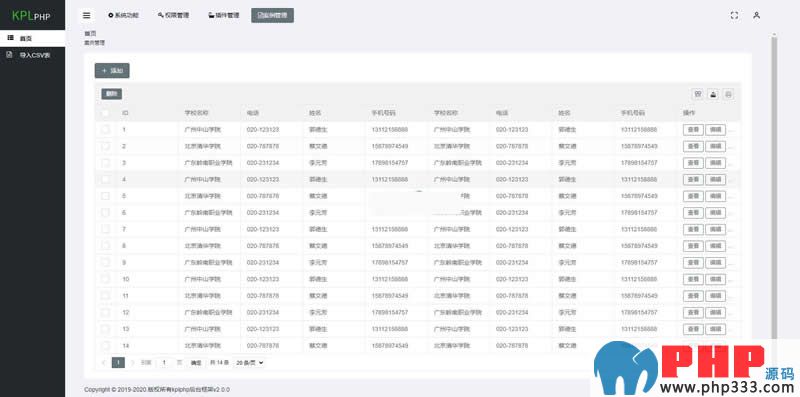The width and height of the screenshot is (800, 397).
Task: Expand the 系统功能 top menu
Action: coord(123,15)
